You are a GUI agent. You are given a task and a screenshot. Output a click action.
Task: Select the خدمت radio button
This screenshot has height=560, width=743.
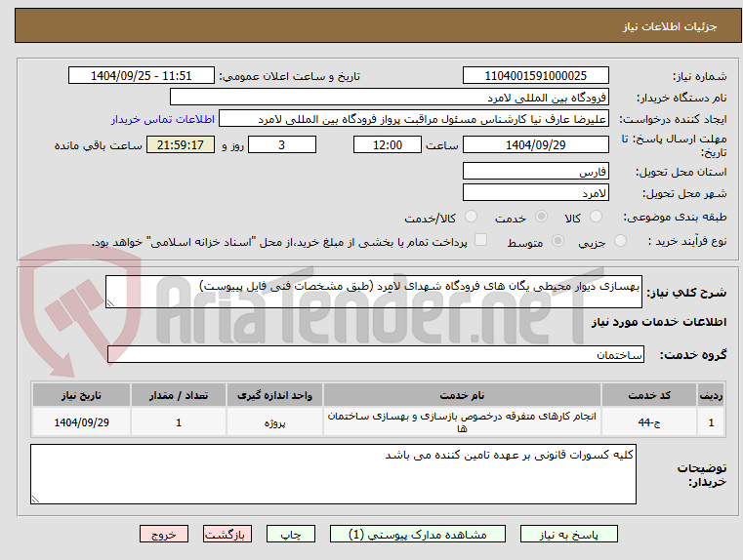tap(541, 217)
